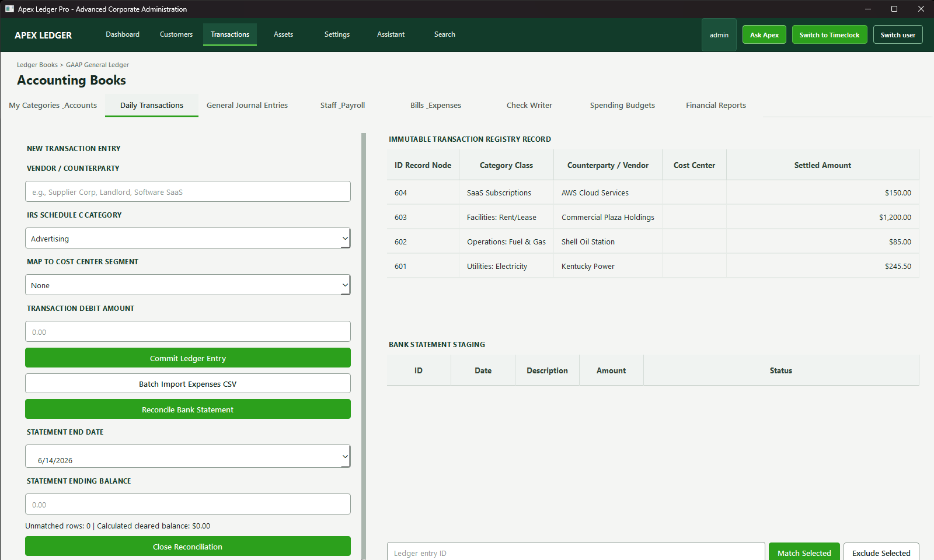The width and height of the screenshot is (934, 560).
Task: Focus the Transaction Debit Amount field
Action: (188, 332)
